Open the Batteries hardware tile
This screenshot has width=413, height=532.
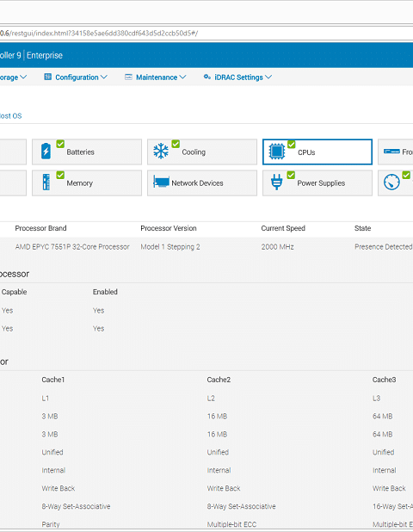point(87,152)
